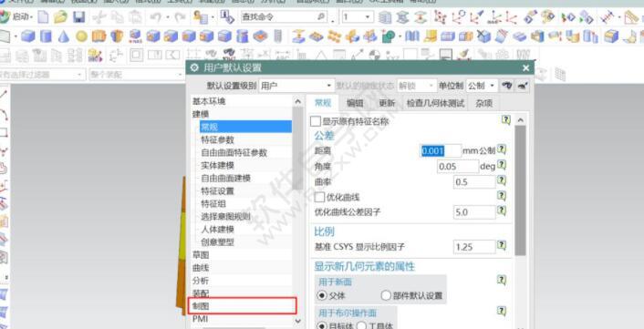This screenshot has width=644, height=329.
Task: Insert a Block primitive
Action: (x=28, y=36)
